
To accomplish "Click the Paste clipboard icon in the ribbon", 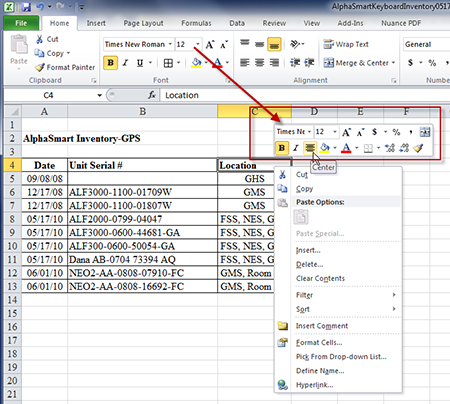I will pos(19,44).
